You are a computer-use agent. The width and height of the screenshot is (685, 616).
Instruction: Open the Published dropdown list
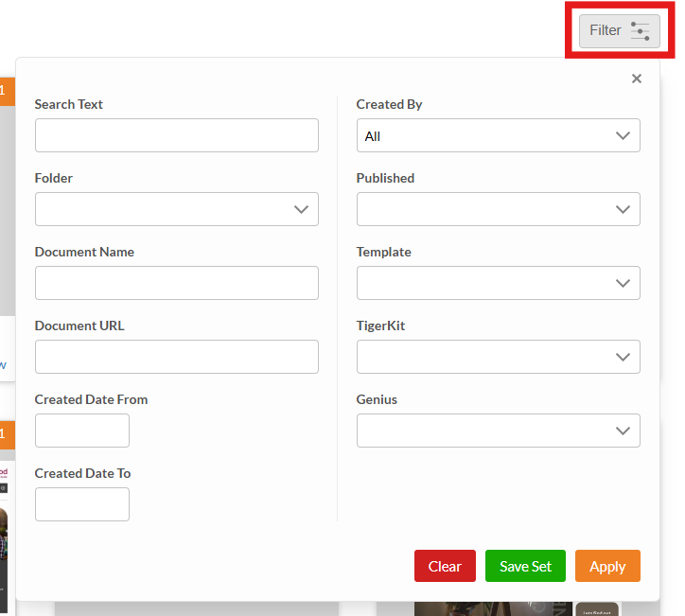(x=498, y=209)
